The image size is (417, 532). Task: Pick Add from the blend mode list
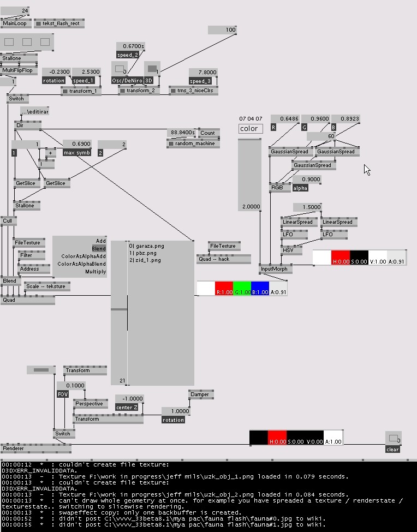(x=100, y=241)
